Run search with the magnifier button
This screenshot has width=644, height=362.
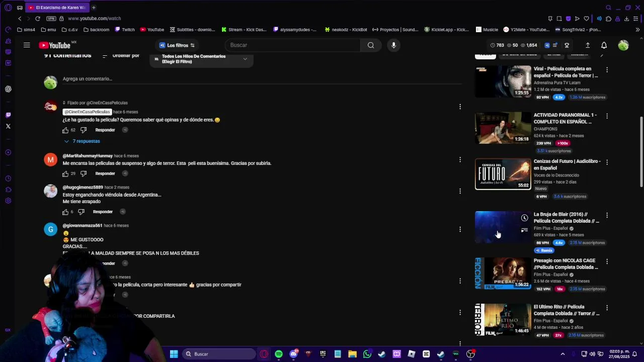[371, 45]
